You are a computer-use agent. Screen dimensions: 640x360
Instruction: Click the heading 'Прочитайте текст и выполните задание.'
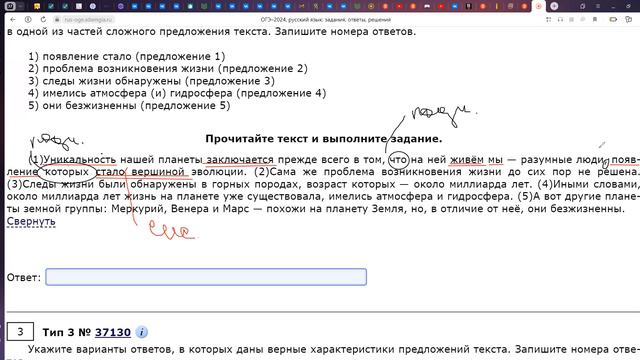pyautogui.click(x=324, y=139)
